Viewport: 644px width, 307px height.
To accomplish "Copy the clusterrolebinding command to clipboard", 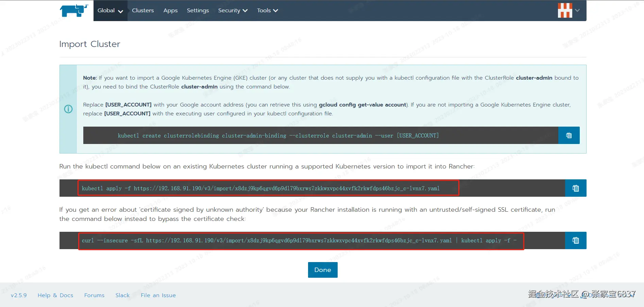I will [x=569, y=135].
